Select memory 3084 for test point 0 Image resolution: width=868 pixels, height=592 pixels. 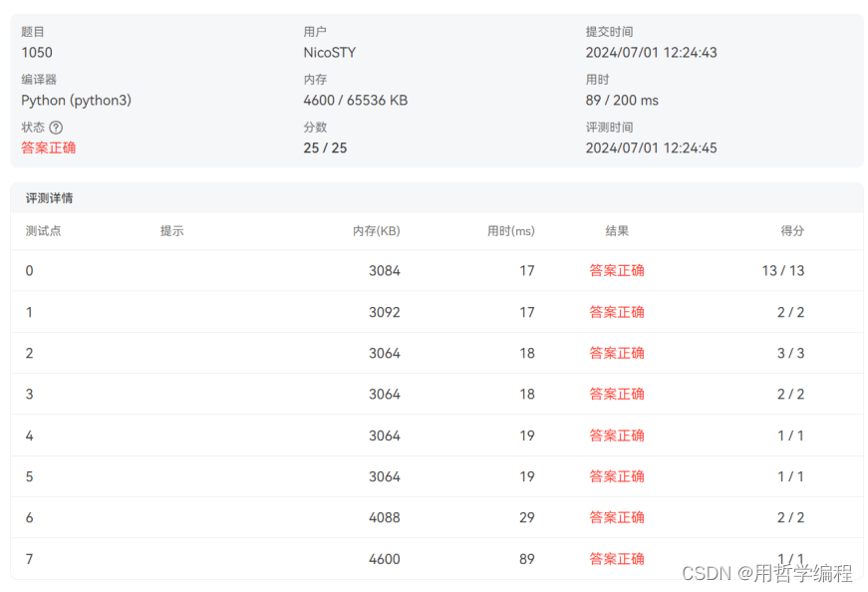click(385, 271)
